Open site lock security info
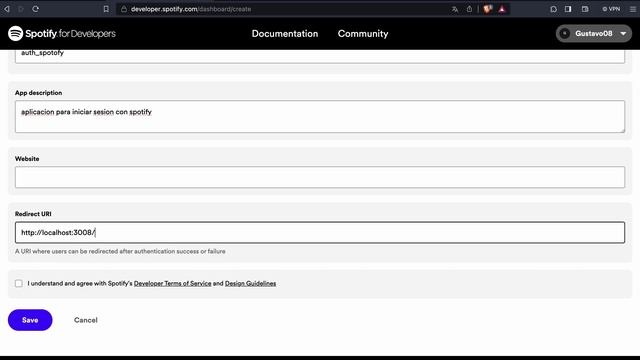 (124, 9)
